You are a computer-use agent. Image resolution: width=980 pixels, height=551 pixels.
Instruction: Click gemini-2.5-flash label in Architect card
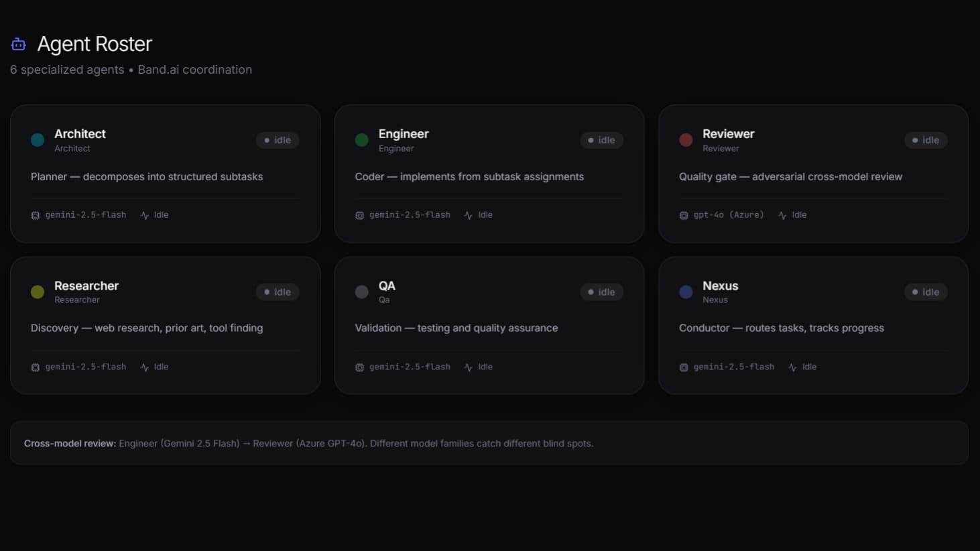tap(86, 215)
